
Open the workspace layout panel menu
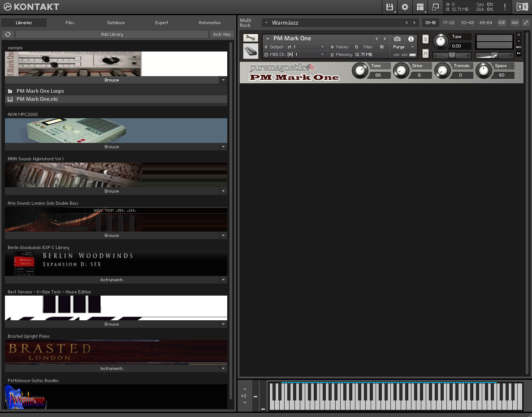pos(420,7)
